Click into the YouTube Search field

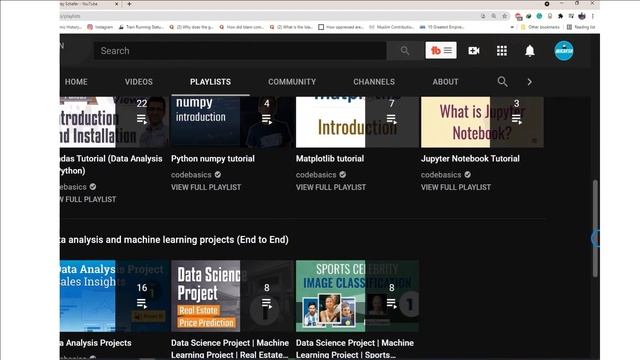[x=240, y=51]
